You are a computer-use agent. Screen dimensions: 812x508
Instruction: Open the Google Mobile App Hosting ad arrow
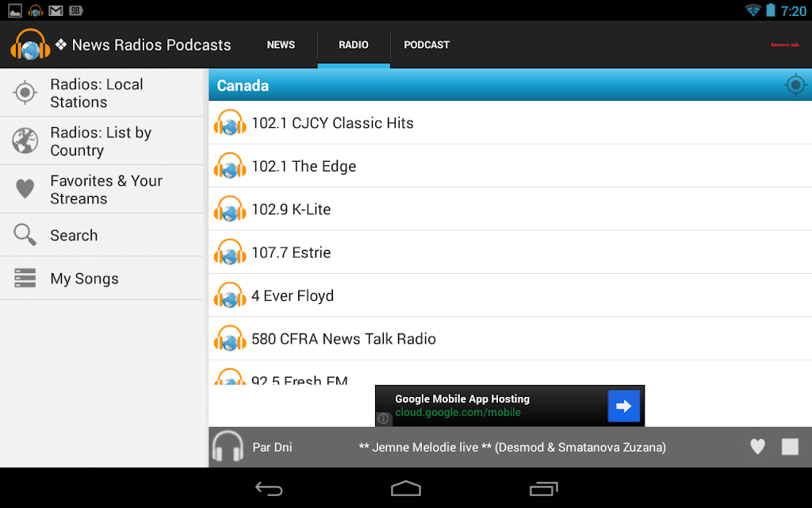tap(623, 406)
